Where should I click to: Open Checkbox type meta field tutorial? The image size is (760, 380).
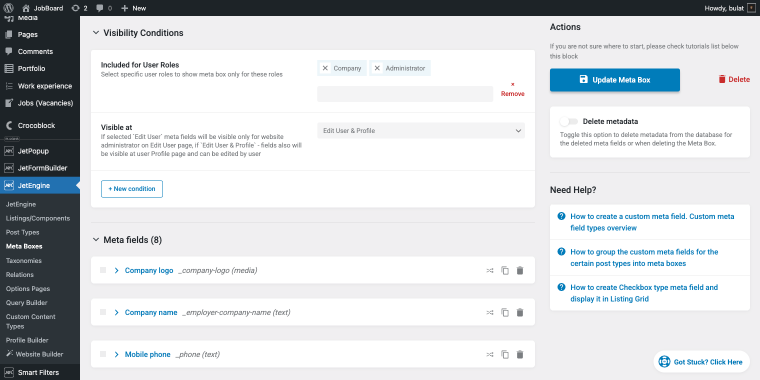644,293
